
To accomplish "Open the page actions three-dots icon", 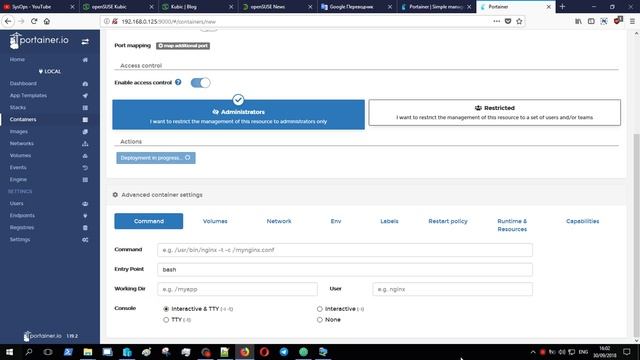I will coord(496,21).
